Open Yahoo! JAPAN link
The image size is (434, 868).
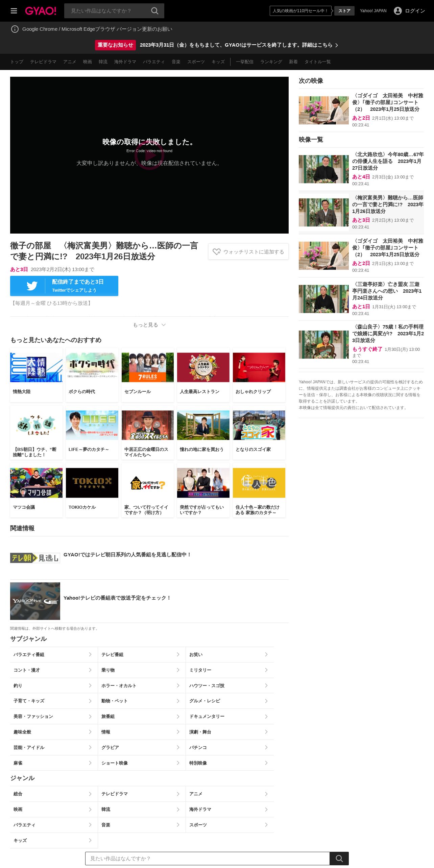click(373, 11)
